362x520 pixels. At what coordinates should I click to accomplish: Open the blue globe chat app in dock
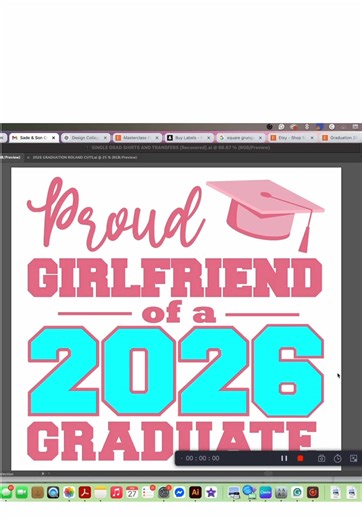click(249, 492)
